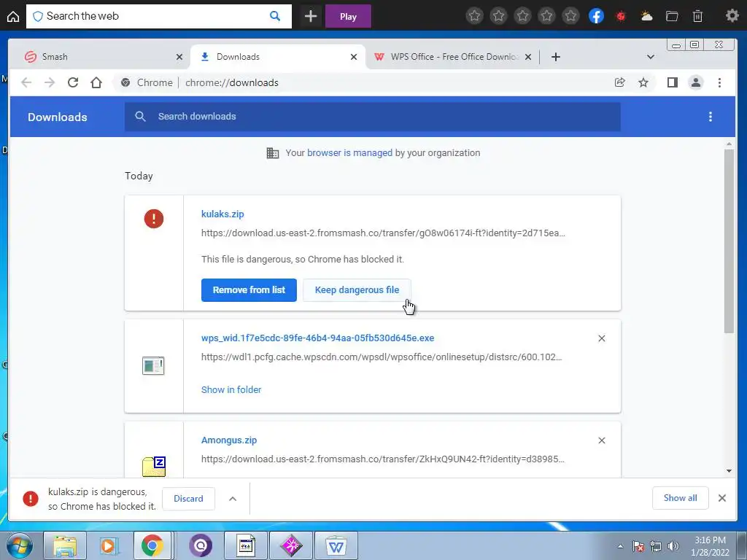Open the outer browser home icon
Image resolution: width=747 pixels, height=560 pixels.
coord(13,16)
